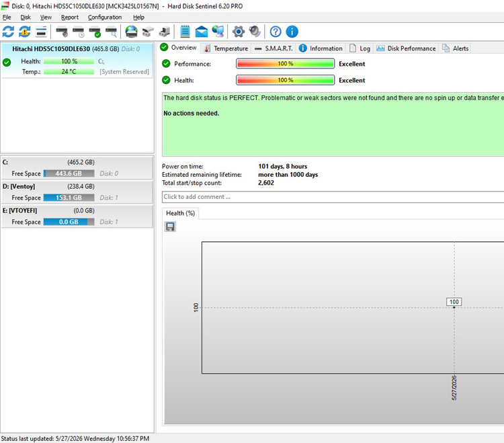The width and height of the screenshot is (504, 443).
Task: Click the disk with stethoscope test icon
Action: pos(61,32)
